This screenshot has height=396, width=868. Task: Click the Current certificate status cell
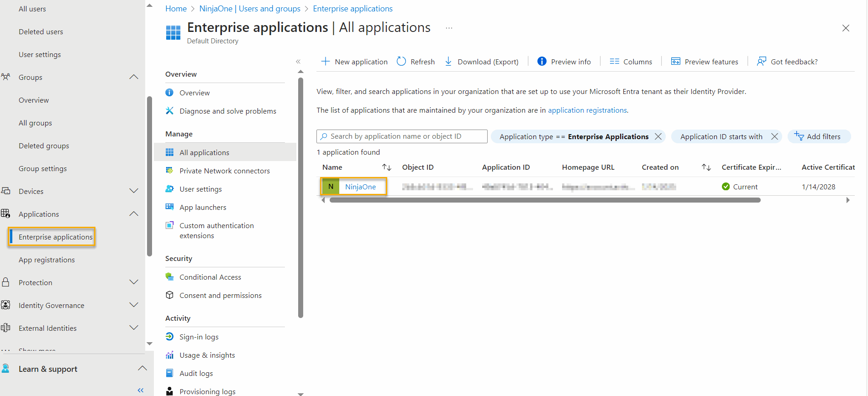point(740,187)
